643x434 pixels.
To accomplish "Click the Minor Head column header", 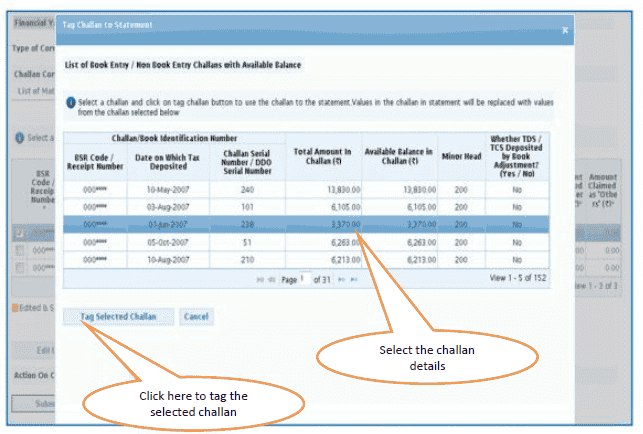I will (x=460, y=156).
